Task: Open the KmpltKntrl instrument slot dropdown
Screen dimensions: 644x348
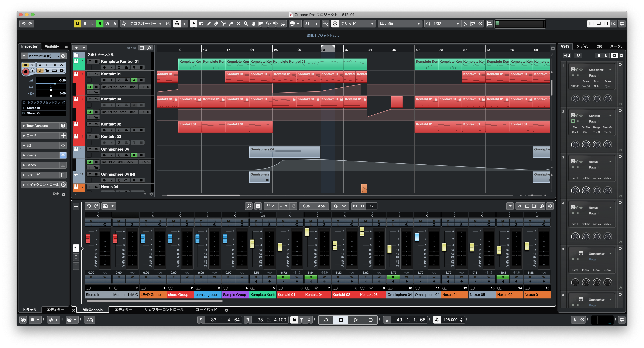Action: click(x=610, y=70)
